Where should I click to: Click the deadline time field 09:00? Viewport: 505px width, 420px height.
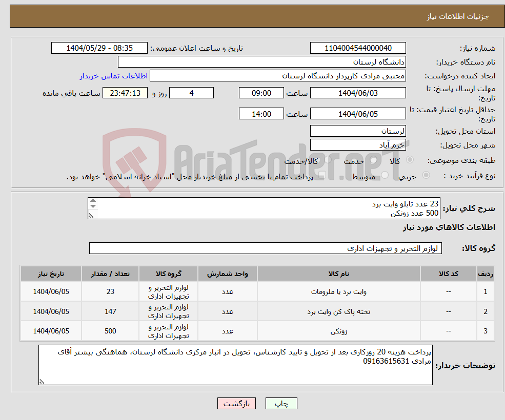pyautogui.click(x=261, y=93)
